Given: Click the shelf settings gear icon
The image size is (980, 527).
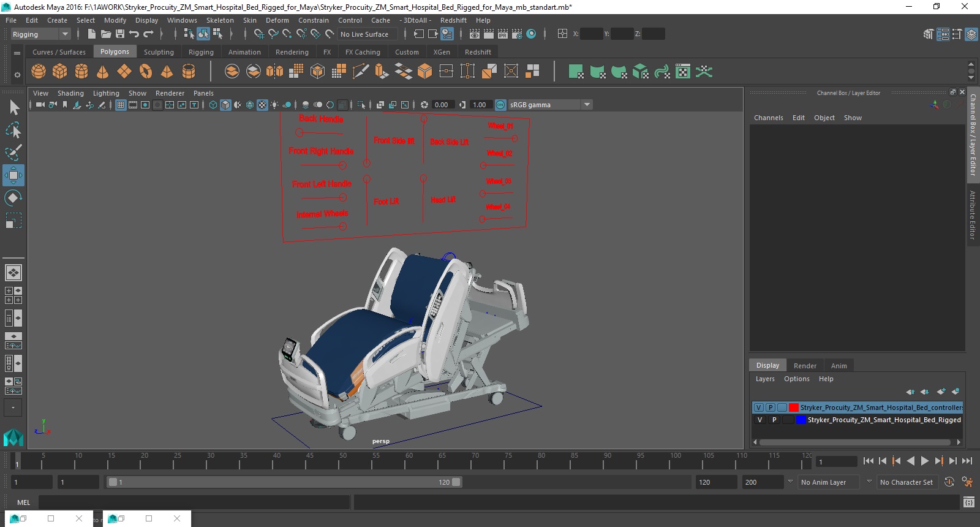Looking at the screenshot, I should point(17,75).
